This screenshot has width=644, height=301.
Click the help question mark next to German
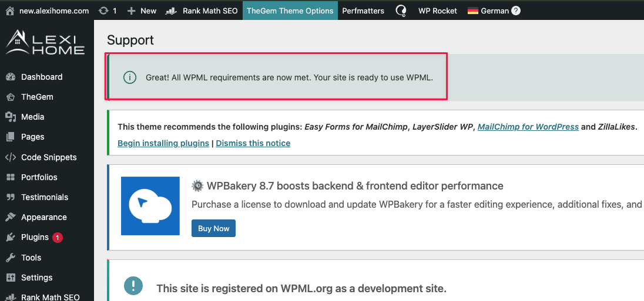[x=516, y=11]
